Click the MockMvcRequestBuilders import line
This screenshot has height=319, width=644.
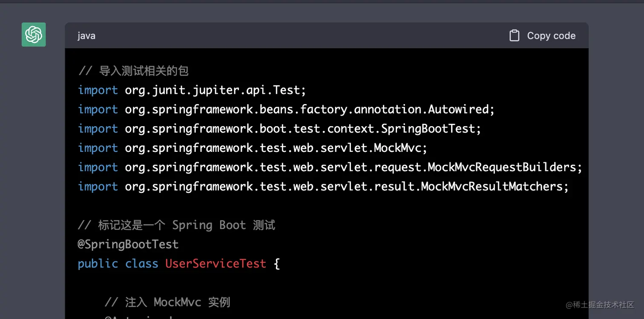pyautogui.click(x=330, y=167)
